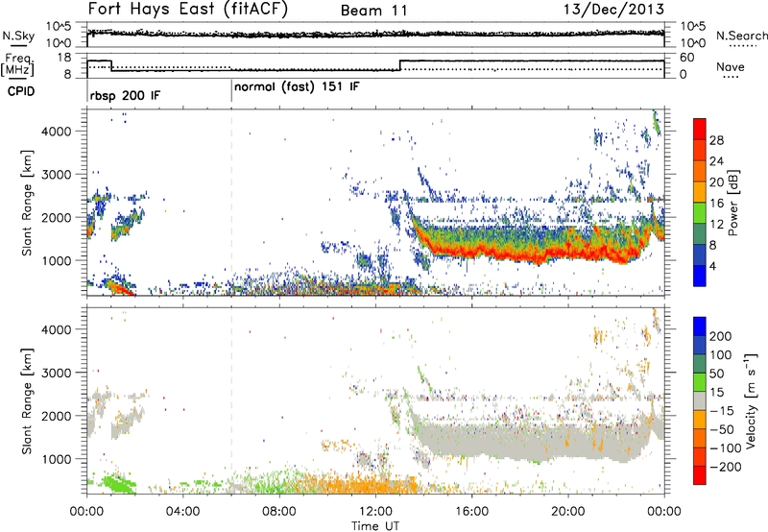Click the '12:00' time tick label
Image resolution: width=768 pixels, height=532 pixels.
tap(375, 512)
